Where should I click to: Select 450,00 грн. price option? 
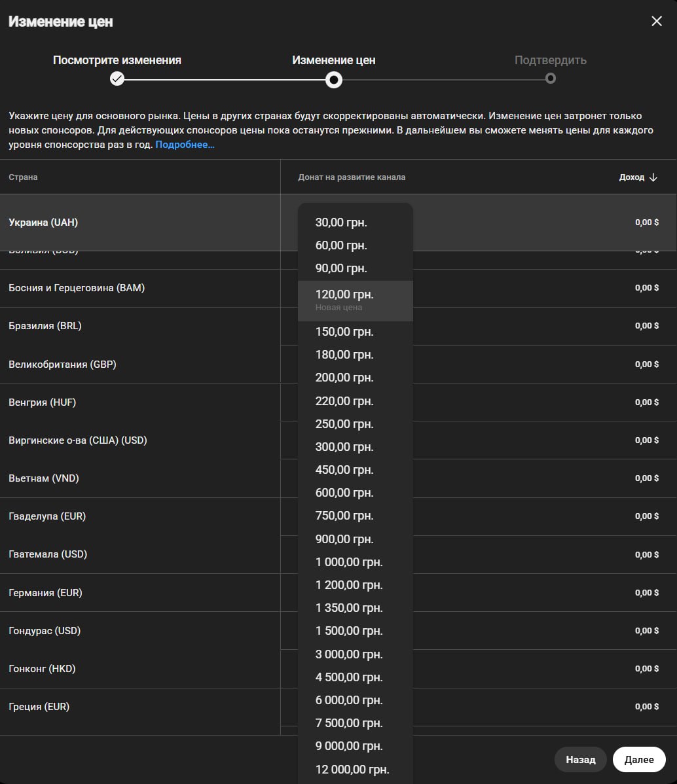(x=356, y=470)
